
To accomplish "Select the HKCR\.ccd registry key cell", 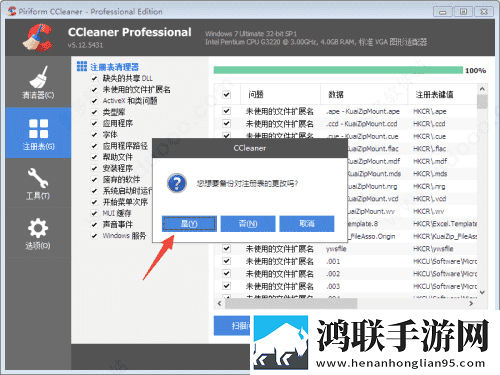I will pos(429,124).
